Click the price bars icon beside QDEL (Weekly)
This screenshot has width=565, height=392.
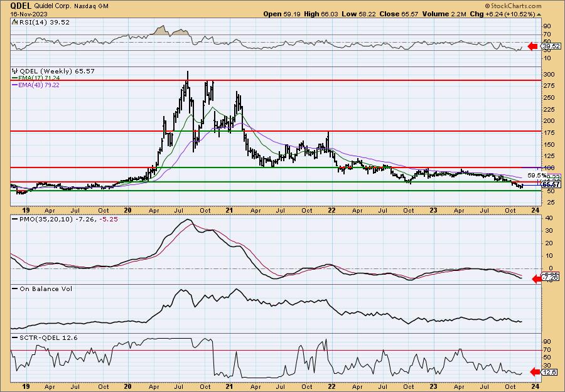click(x=14, y=72)
